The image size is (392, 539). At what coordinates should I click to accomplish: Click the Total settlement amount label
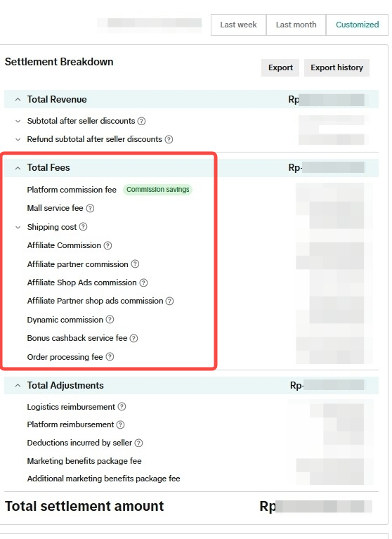(84, 507)
